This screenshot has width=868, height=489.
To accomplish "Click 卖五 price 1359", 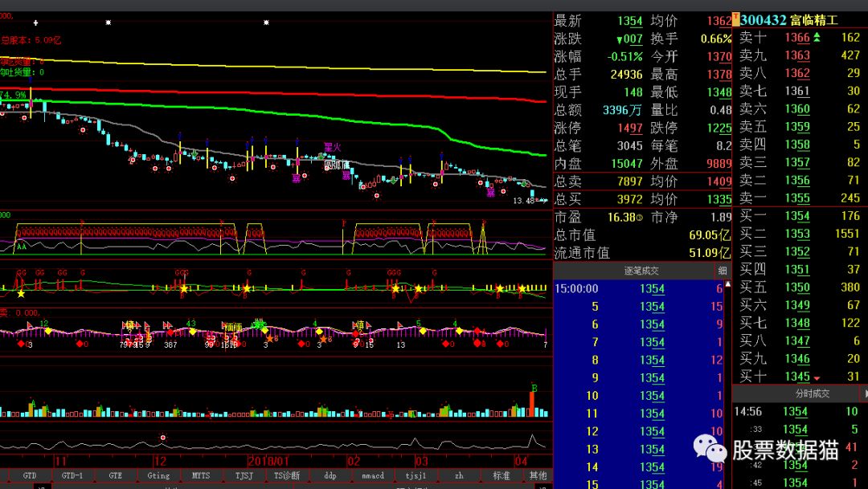I will 797,127.
